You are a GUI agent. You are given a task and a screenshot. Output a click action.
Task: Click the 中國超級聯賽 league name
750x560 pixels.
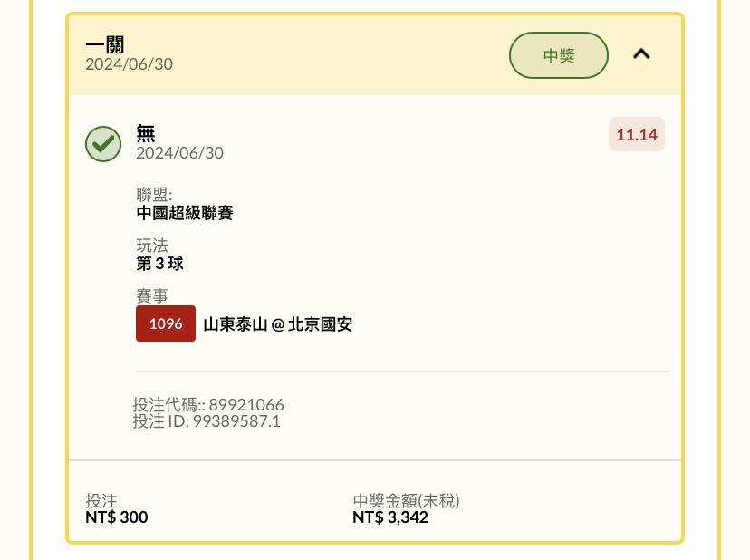click(x=185, y=213)
